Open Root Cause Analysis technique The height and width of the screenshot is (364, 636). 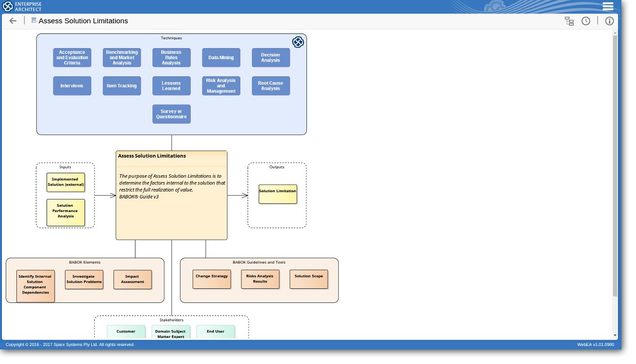pyautogui.click(x=270, y=86)
